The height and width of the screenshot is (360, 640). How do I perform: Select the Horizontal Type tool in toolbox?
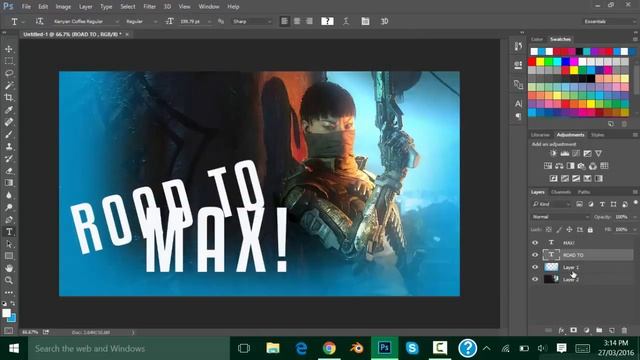(9, 232)
